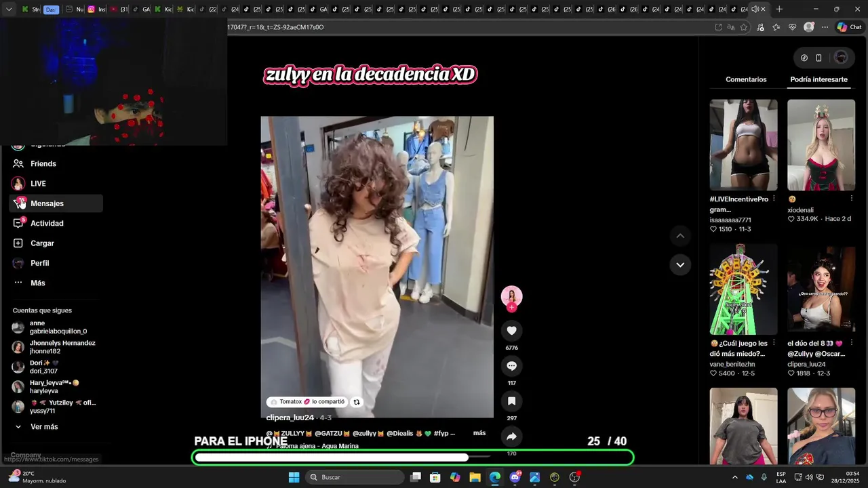868x488 pixels.
Task: Open the #LIVEIncentiveProgram video thumbnail
Action: tap(743, 145)
